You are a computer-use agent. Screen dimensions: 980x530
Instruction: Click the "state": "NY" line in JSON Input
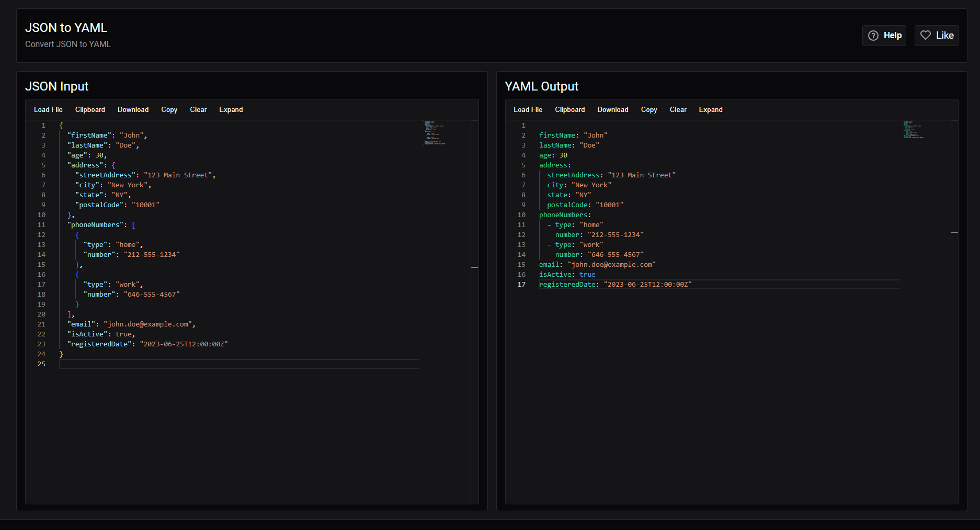(x=103, y=195)
